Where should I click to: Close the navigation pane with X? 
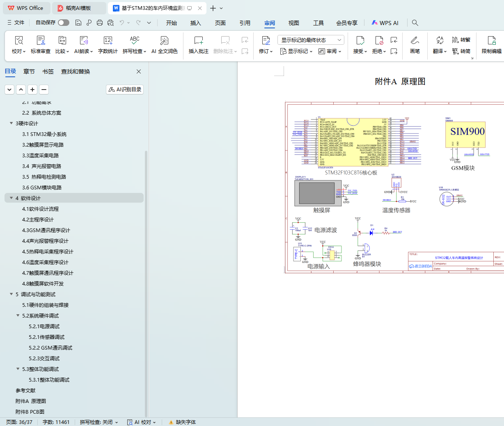(139, 71)
